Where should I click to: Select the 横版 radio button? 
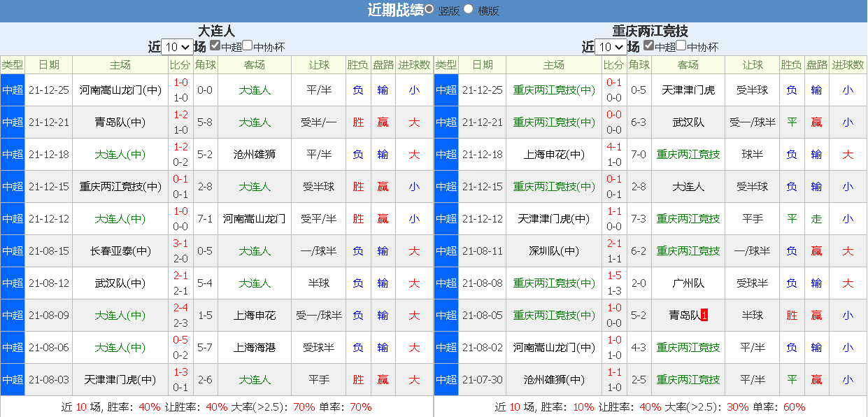pyautogui.click(x=469, y=9)
